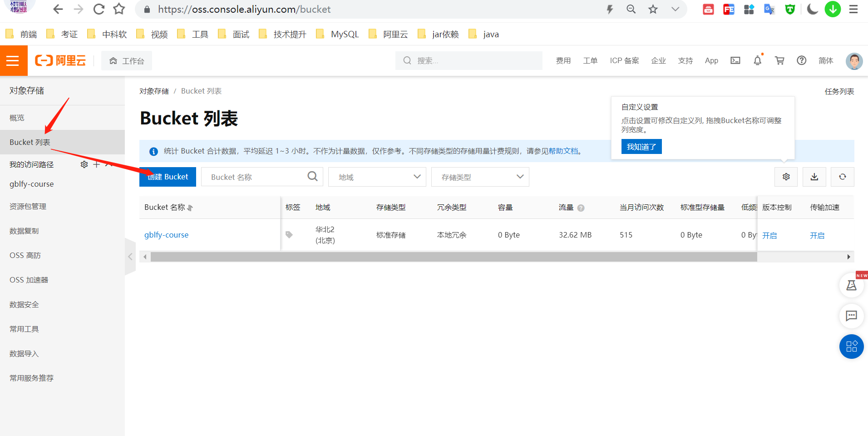The height and width of the screenshot is (436, 868).
Task: Enable 版本控制 for the gblfy-course bucket
Action: tap(770, 235)
